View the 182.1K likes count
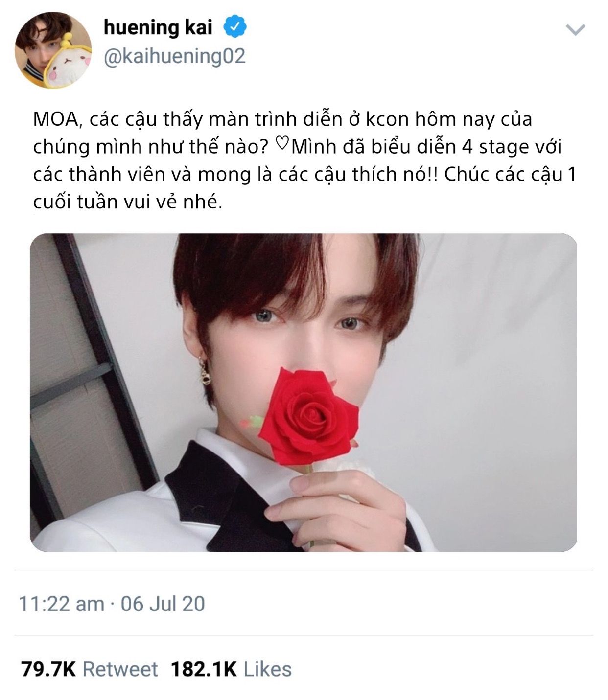This screenshot has width=608, height=700. click(x=204, y=669)
